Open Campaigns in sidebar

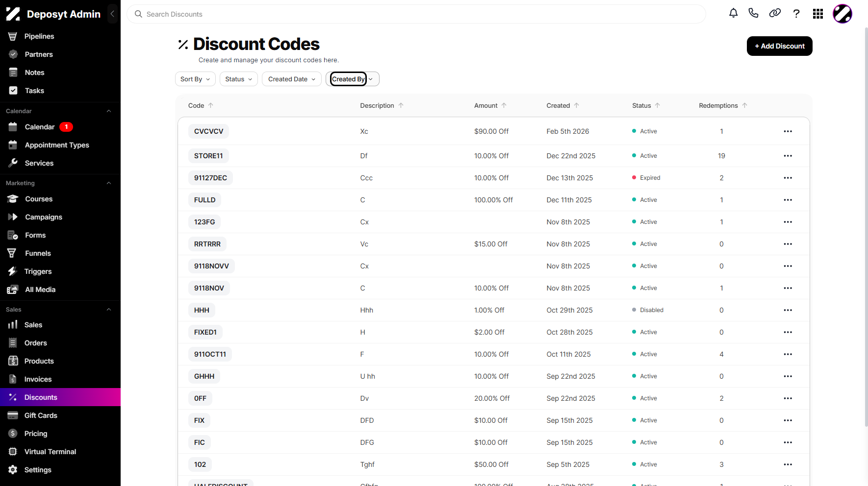coord(60,217)
